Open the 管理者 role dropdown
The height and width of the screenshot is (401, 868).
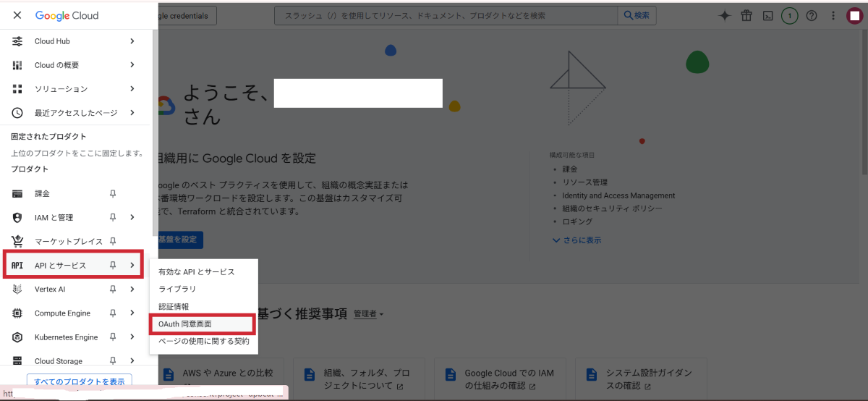pos(368,314)
